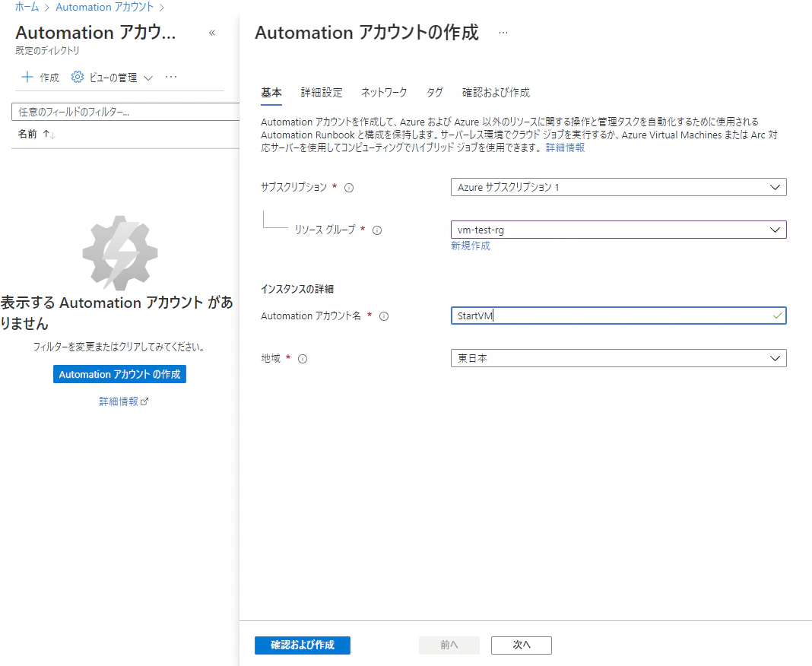Open 詳細情報 link in the empty list panel
Image resolution: width=812 pixels, height=666 pixels.
pyautogui.click(x=119, y=401)
